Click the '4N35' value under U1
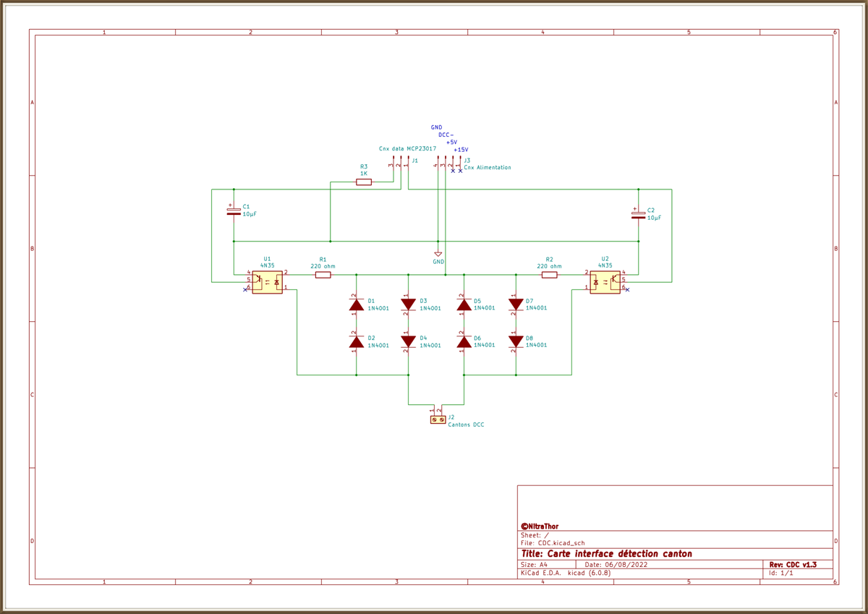The height and width of the screenshot is (614, 868). (268, 265)
